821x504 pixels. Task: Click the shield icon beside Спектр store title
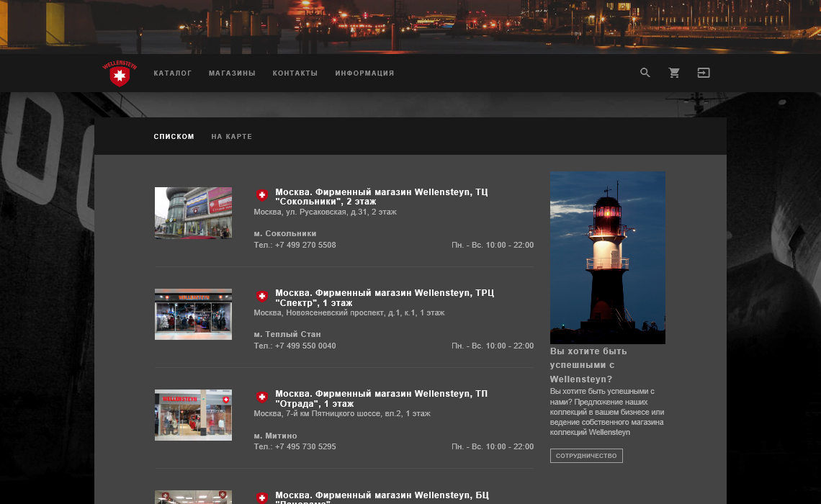pyautogui.click(x=262, y=296)
